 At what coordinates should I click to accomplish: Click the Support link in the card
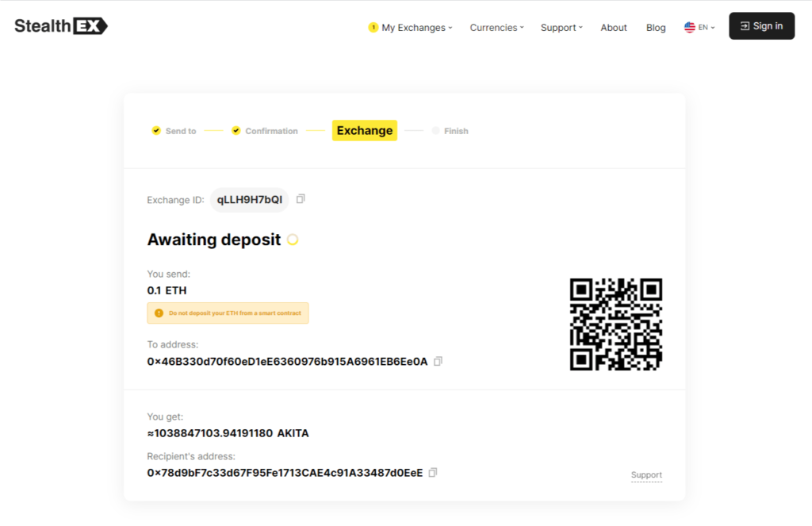pyautogui.click(x=646, y=474)
